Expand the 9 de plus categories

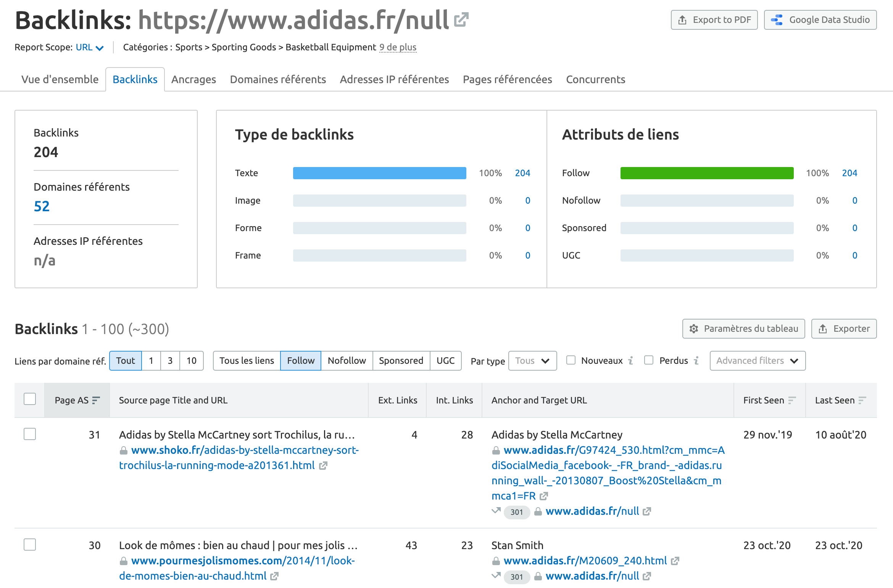pyautogui.click(x=398, y=47)
